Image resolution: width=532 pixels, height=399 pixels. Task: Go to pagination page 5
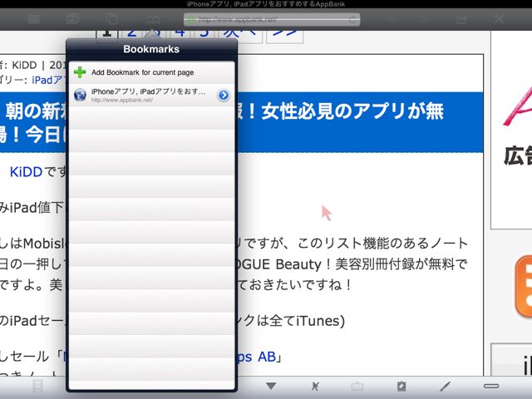point(204,35)
